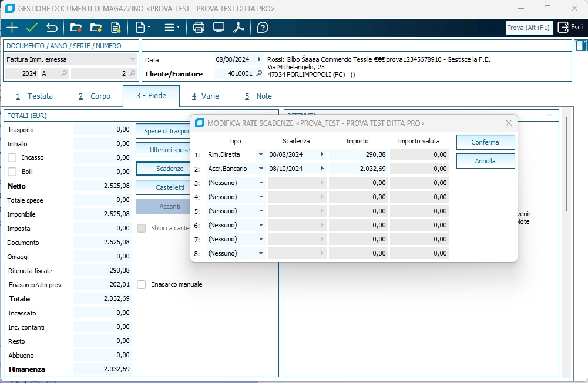Expand Tipo dropdown on row 2 Accr.Bancario
This screenshot has width=588, height=383.
pos(261,169)
